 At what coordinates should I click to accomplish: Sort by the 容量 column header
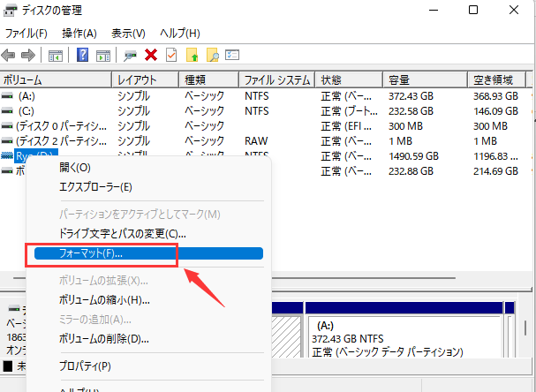425,80
